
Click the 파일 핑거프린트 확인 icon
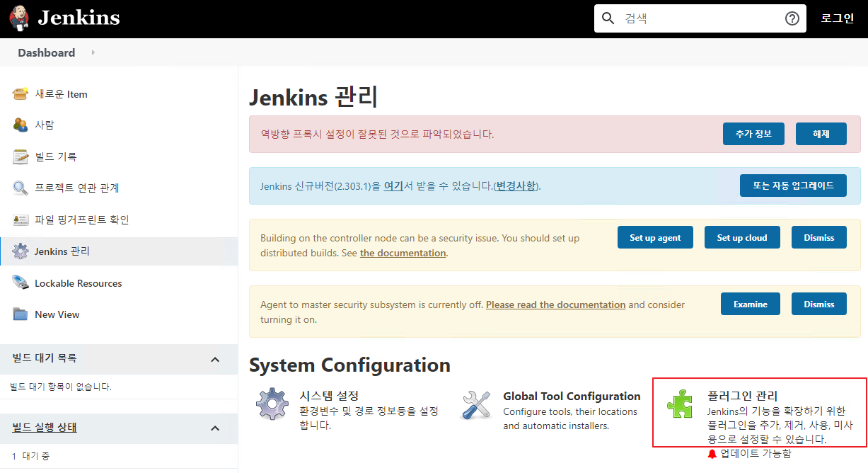pos(21,220)
